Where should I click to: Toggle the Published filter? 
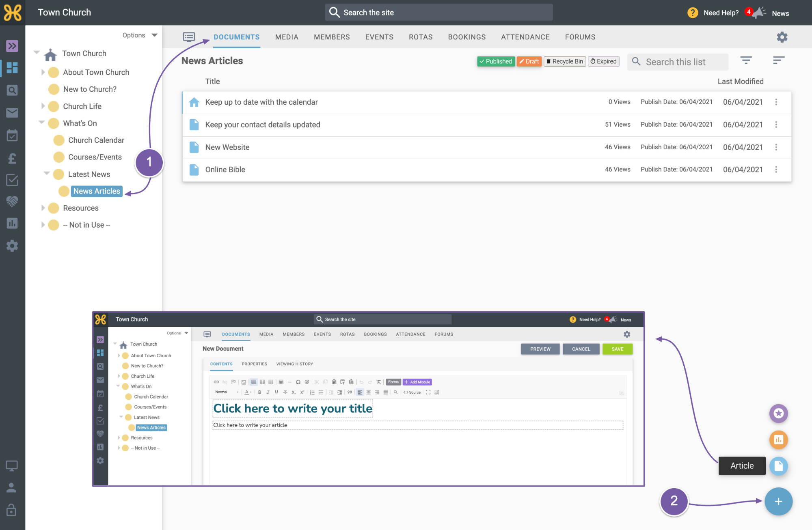point(496,61)
